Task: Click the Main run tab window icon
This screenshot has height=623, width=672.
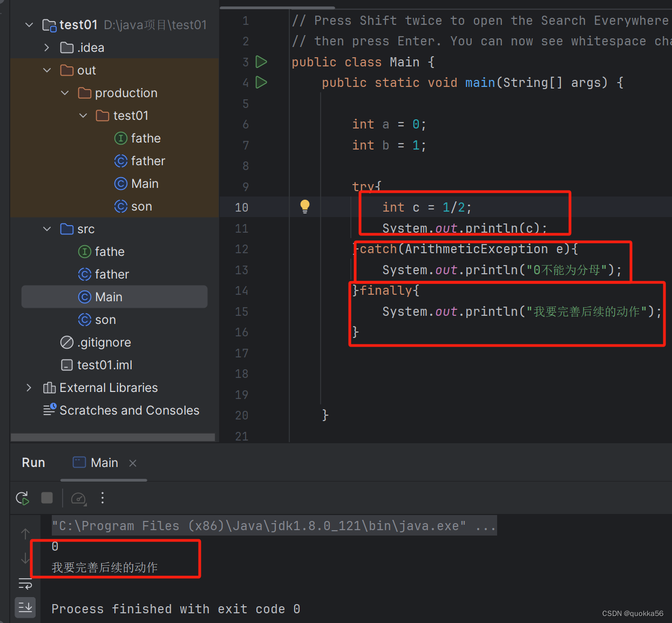Action: pyautogui.click(x=79, y=462)
